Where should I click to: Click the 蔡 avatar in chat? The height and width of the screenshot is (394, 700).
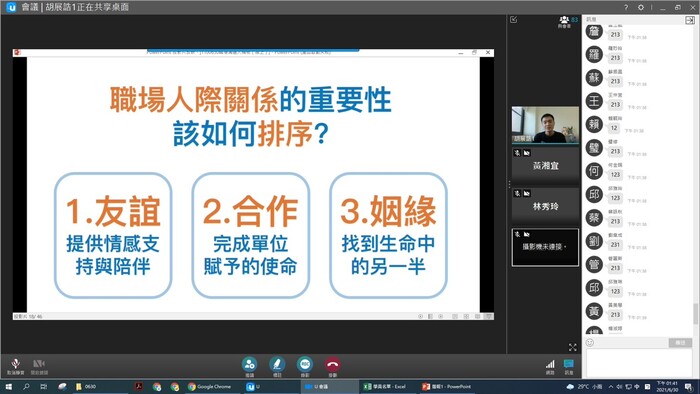pos(594,218)
